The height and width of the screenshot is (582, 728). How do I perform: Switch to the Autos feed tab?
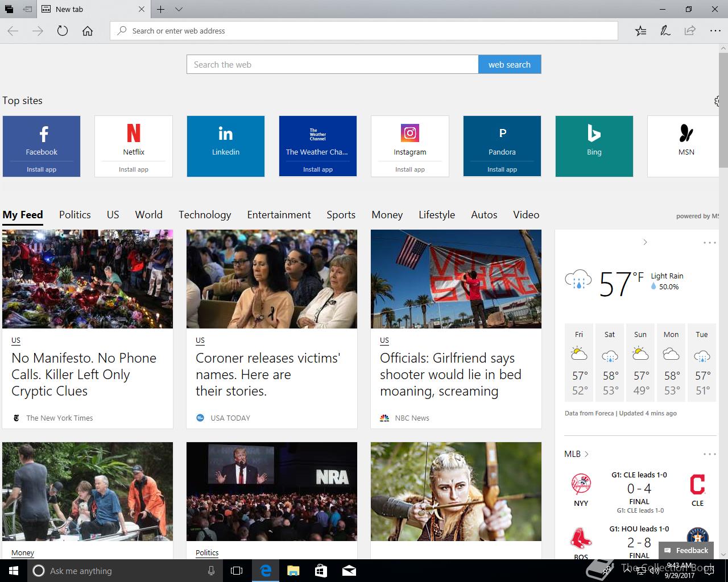pos(484,215)
